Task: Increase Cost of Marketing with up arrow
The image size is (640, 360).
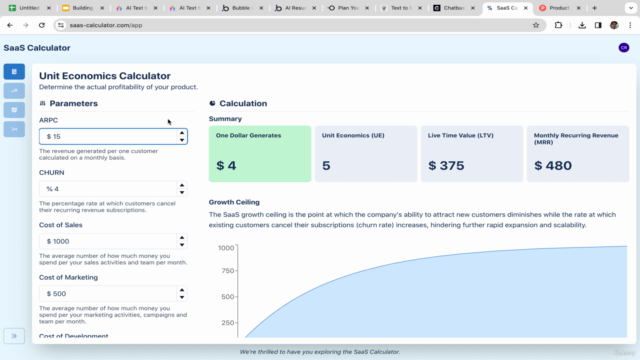Action: [182, 290]
